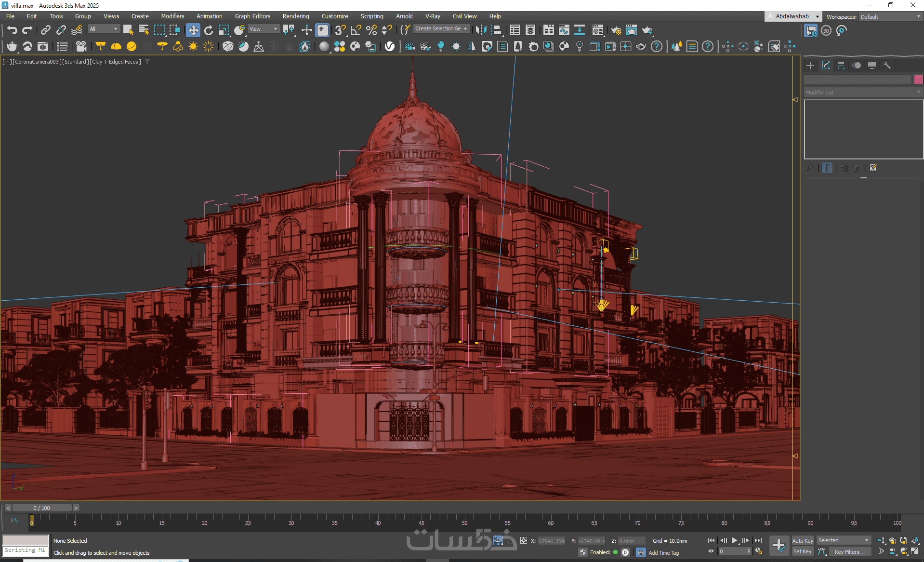Open Render Setup teapot icon
924x562 pixels.
(616, 30)
